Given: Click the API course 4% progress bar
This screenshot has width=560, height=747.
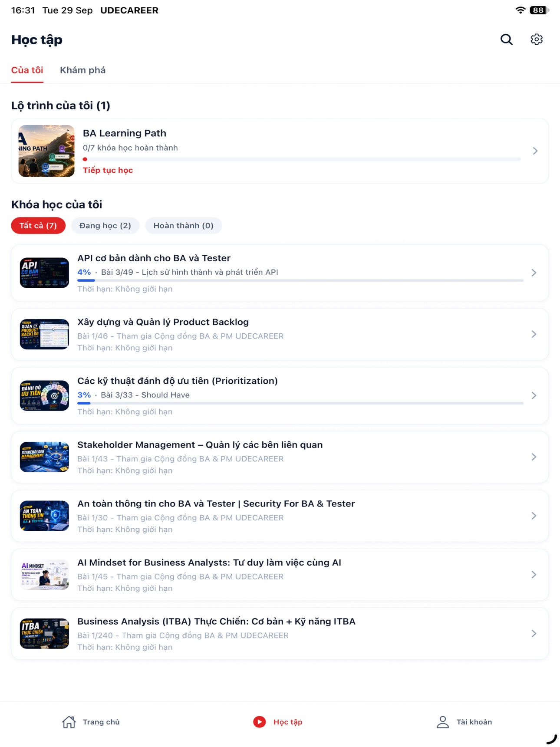Looking at the screenshot, I should pyautogui.click(x=300, y=280).
